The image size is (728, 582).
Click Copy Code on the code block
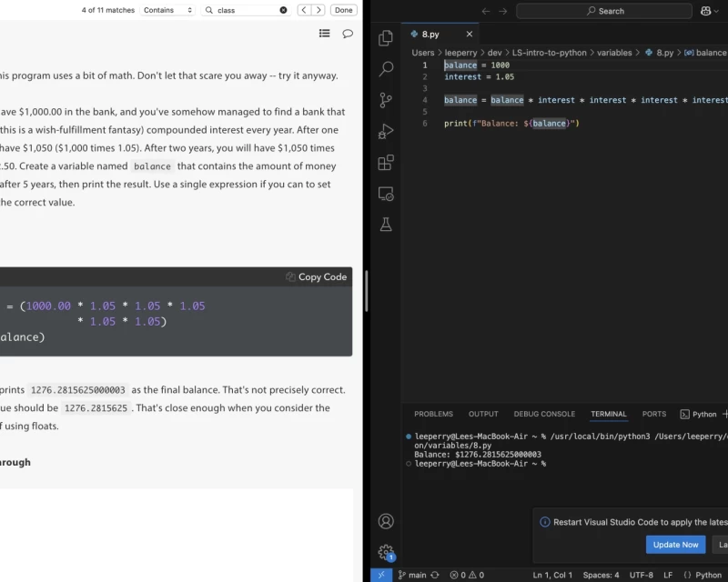(x=316, y=277)
